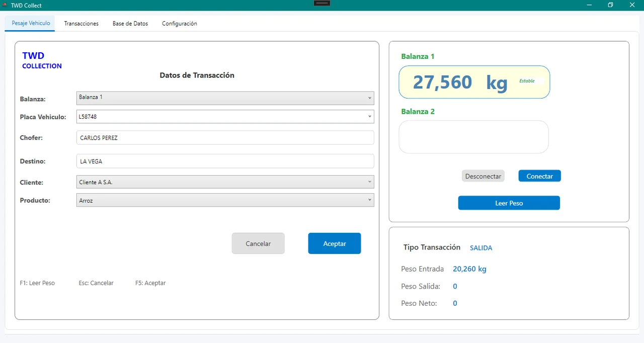The width and height of the screenshot is (644, 343).
Task: Read the weight with Leer Peso button
Action: [x=509, y=203]
